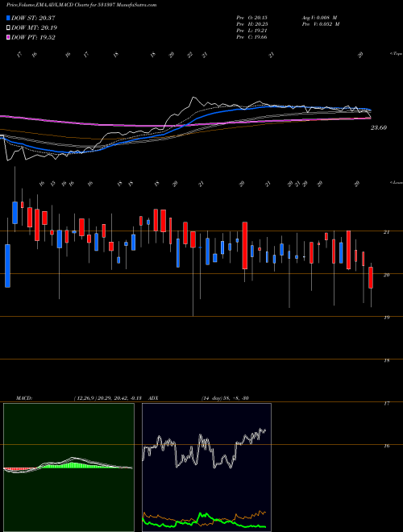The image size is (403, 532).
Task: Click the last red candlestick on the chart
Action: (x=371, y=277)
